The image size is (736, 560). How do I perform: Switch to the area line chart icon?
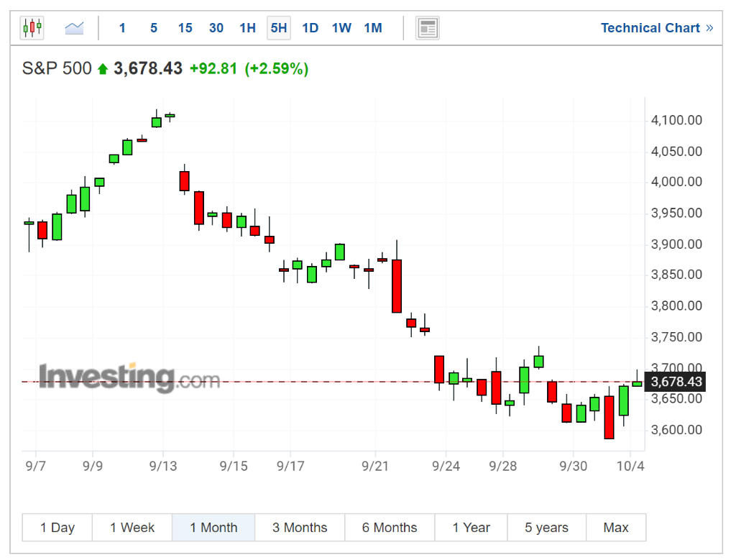[74, 28]
